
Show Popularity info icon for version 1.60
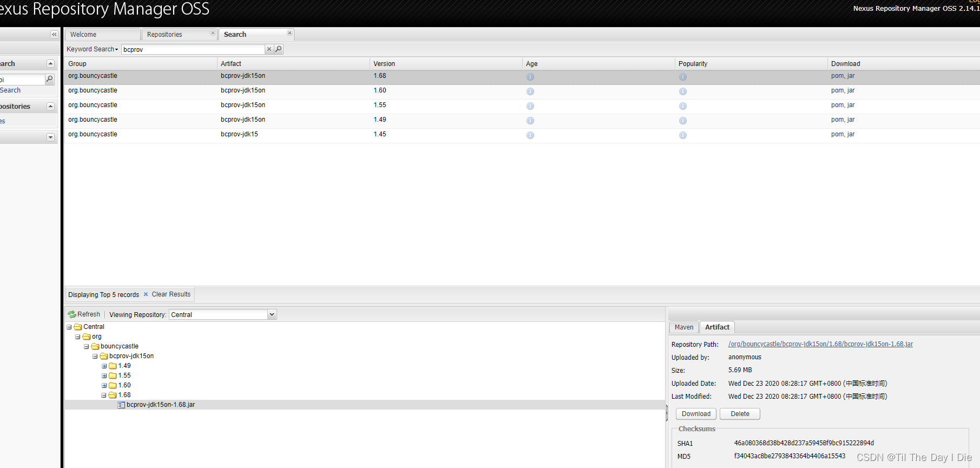point(683,91)
